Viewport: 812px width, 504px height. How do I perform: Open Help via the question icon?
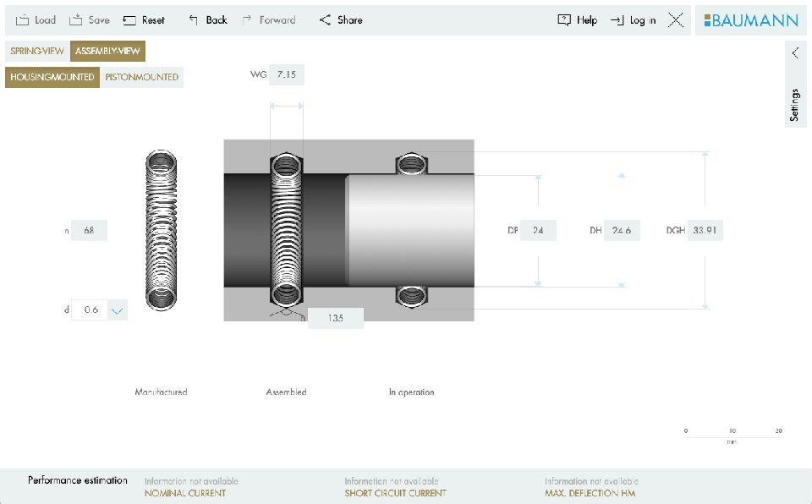point(564,20)
